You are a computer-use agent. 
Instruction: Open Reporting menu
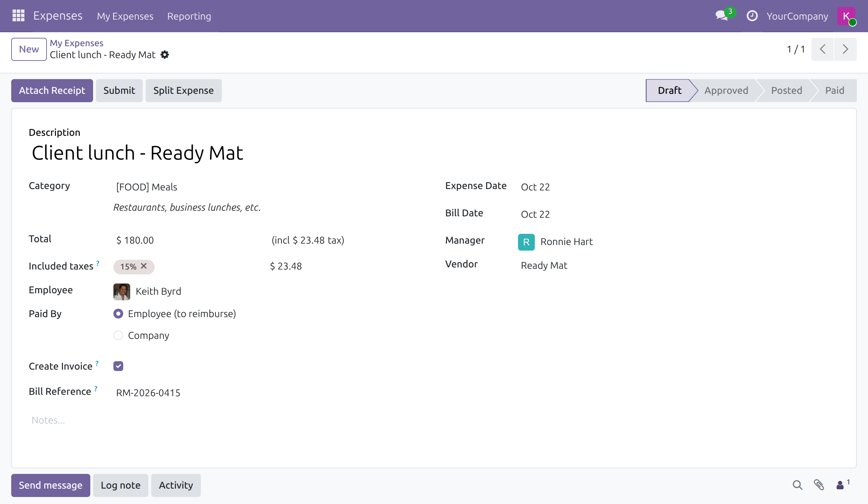189,16
